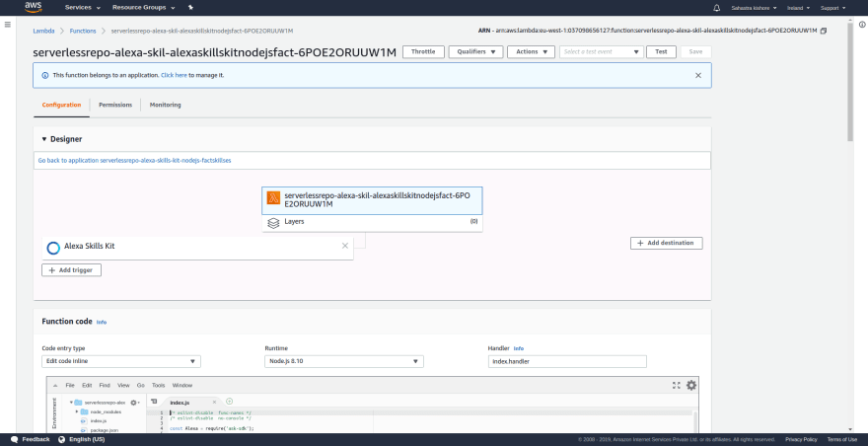Open the editor Window menu
This screenshot has height=446, width=868.
click(182, 385)
